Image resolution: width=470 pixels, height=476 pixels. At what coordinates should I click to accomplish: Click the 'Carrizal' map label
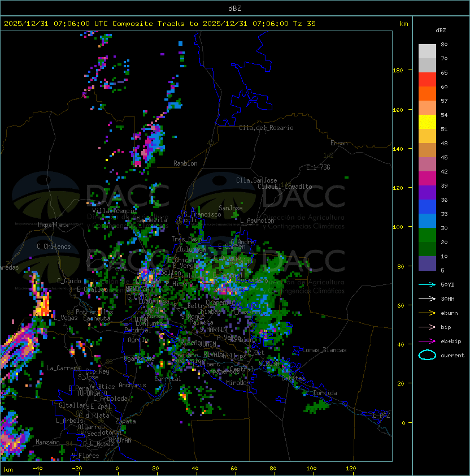tap(168, 379)
